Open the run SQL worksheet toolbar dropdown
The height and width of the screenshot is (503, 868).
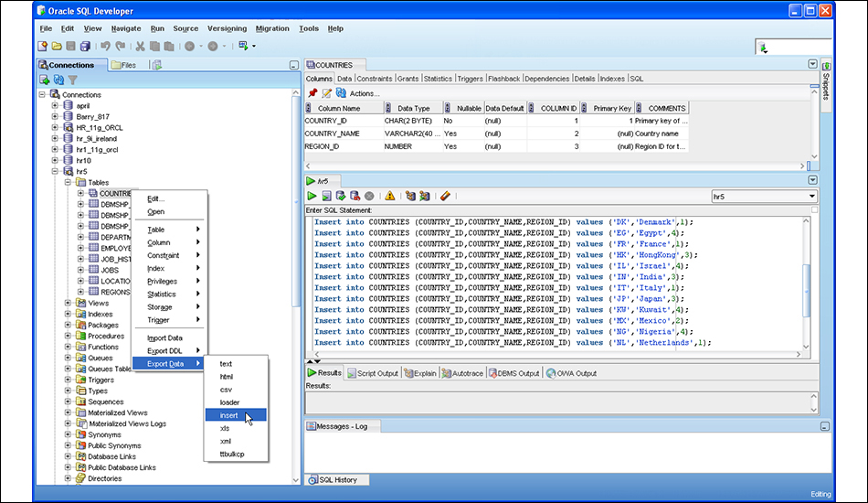click(x=254, y=46)
